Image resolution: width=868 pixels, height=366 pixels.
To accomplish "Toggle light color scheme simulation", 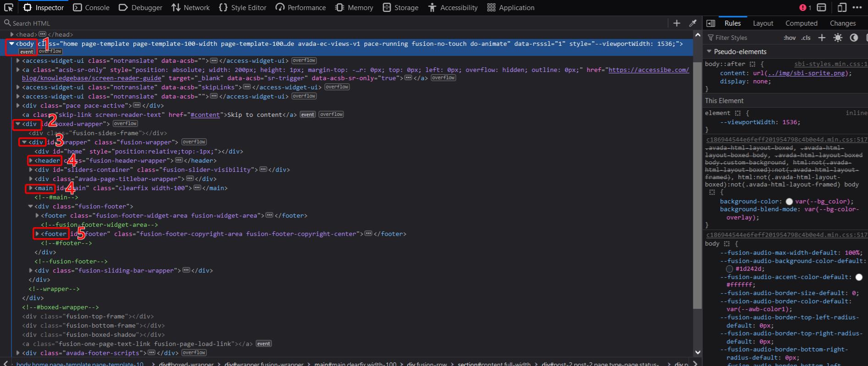I will click(x=838, y=38).
